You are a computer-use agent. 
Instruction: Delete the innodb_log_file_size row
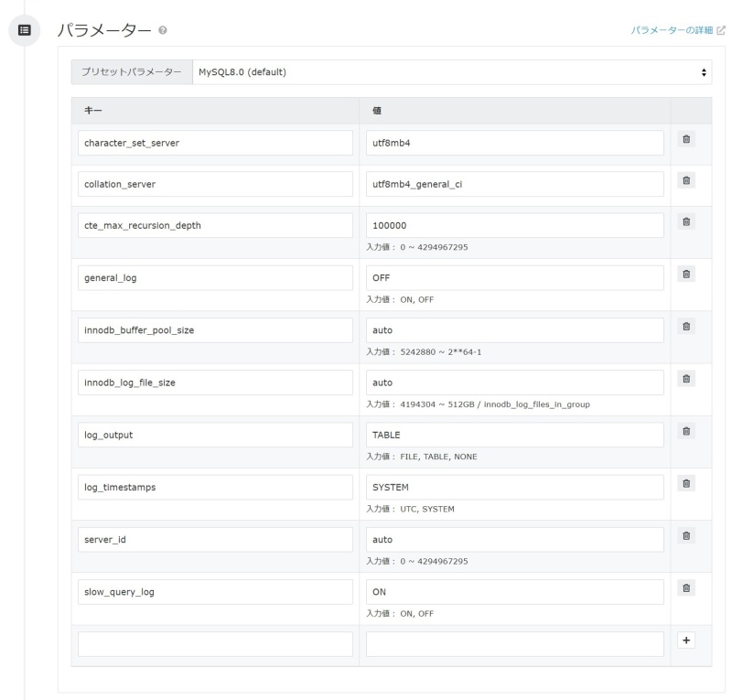point(686,379)
